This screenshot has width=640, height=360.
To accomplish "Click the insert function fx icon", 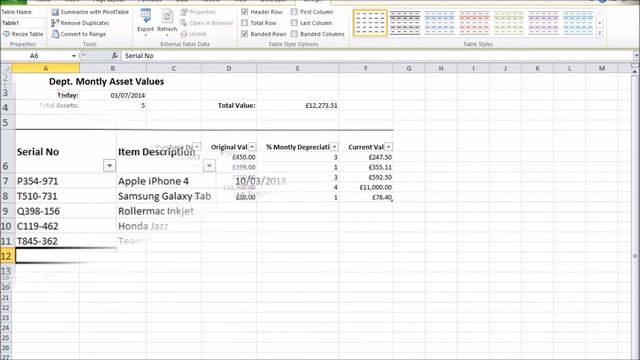I will pyautogui.click(x=115, y=56).
